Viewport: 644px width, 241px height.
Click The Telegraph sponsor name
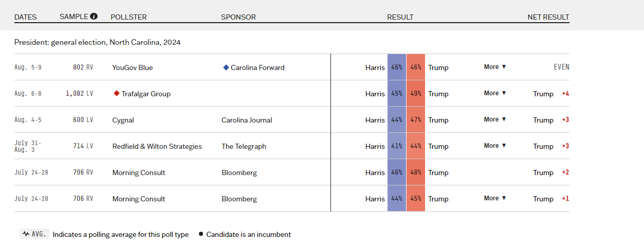coord(244,146)
